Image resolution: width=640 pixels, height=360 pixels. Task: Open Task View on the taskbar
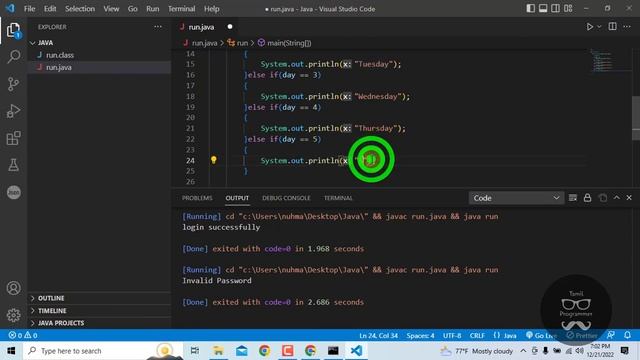click(195, 351)
